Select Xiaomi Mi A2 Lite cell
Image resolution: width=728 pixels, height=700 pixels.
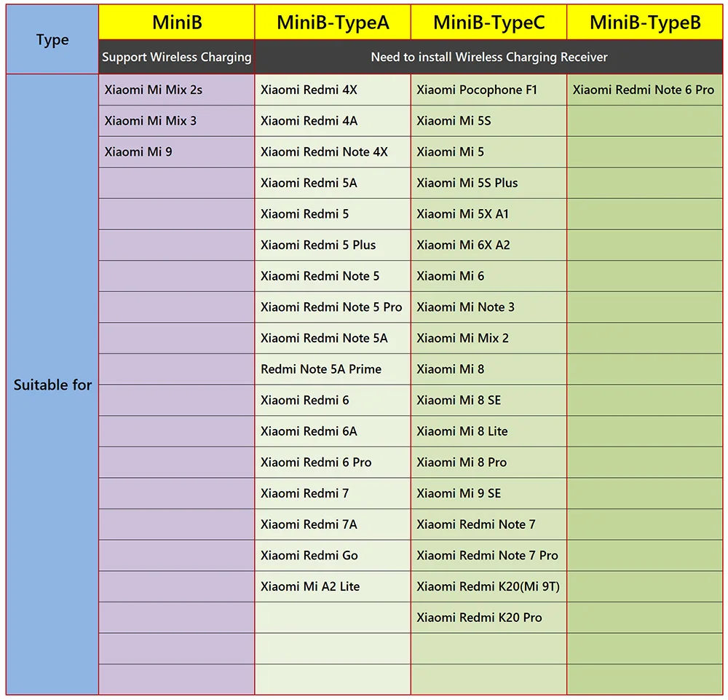tap(333, 586)
